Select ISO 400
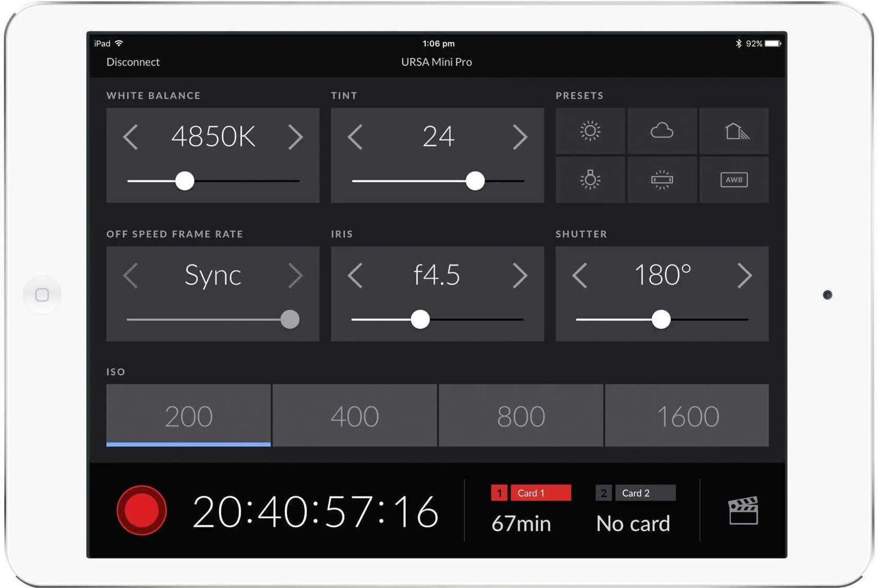This screenshot has width=877, height=588. pyautogui.click(x=355, y=415)
